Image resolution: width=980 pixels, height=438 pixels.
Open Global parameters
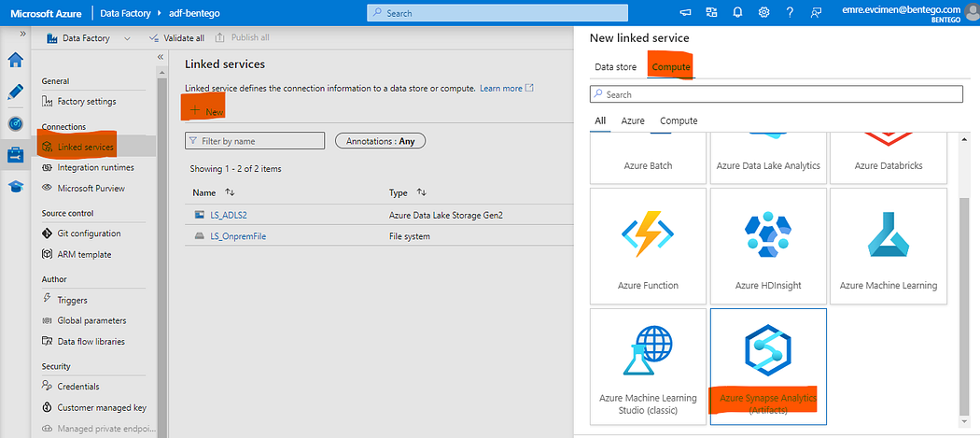pos(84,321)
